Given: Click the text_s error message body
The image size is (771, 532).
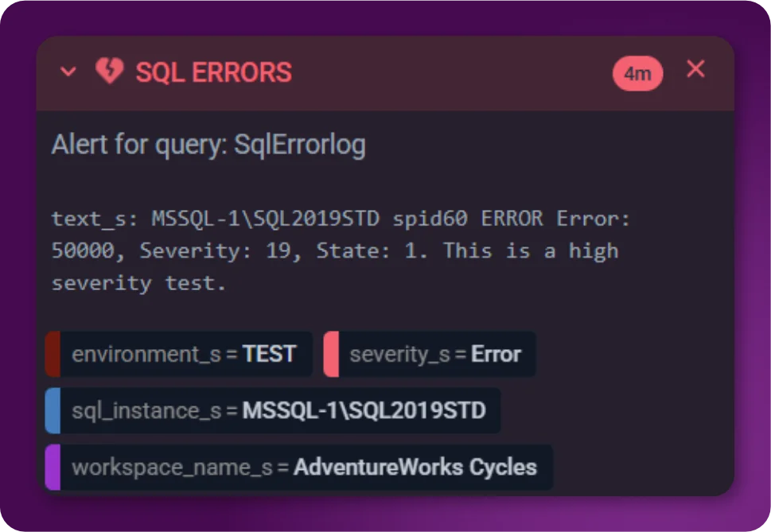Looking at the screenshot, I should pos(334,250).
